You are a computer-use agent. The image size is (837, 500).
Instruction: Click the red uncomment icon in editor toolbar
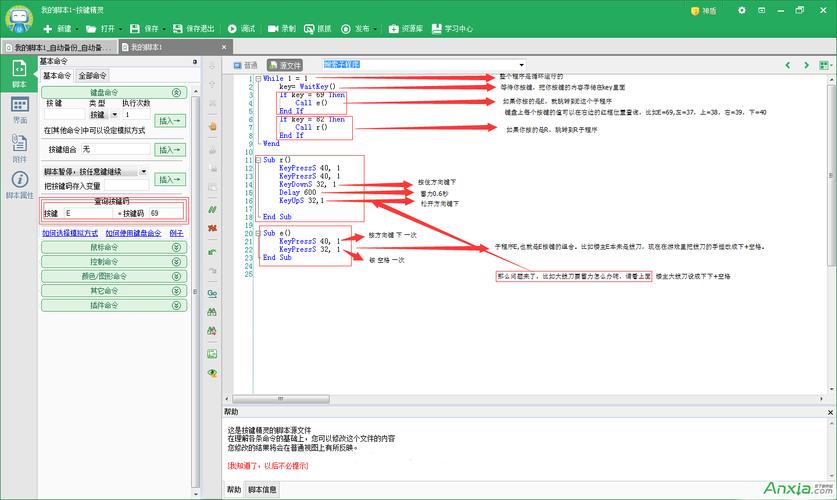212,228
